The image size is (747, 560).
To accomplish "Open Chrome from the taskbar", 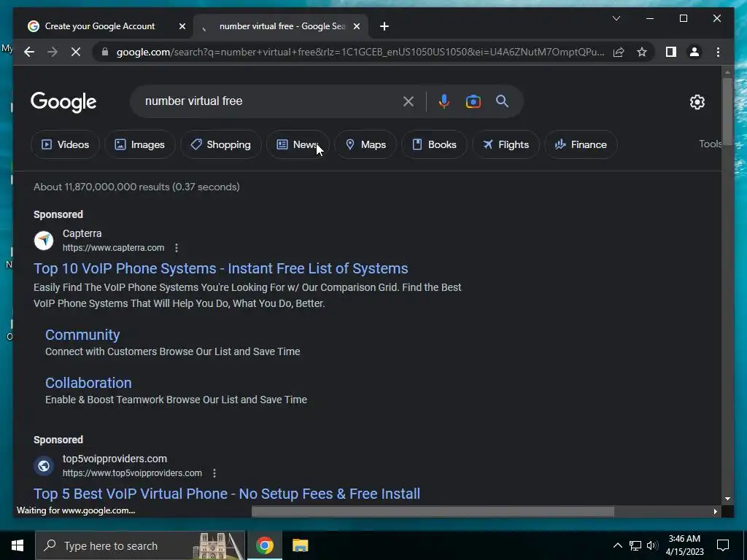I will click(x=264, y=545).
